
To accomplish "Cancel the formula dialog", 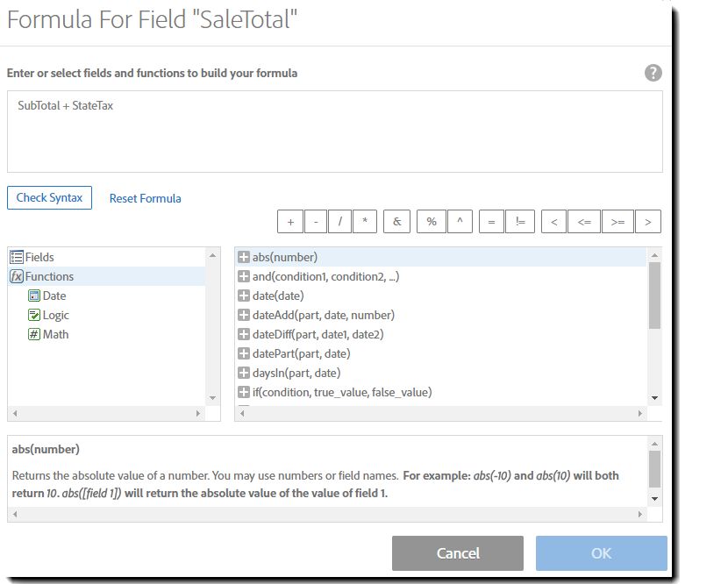I will [457, 553].
